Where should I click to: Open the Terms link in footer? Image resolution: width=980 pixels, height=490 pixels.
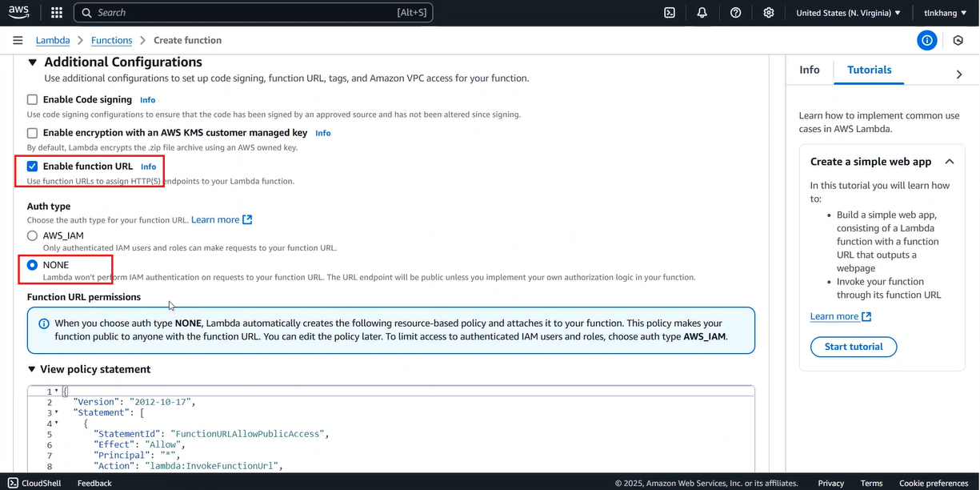tap(872, 483)
